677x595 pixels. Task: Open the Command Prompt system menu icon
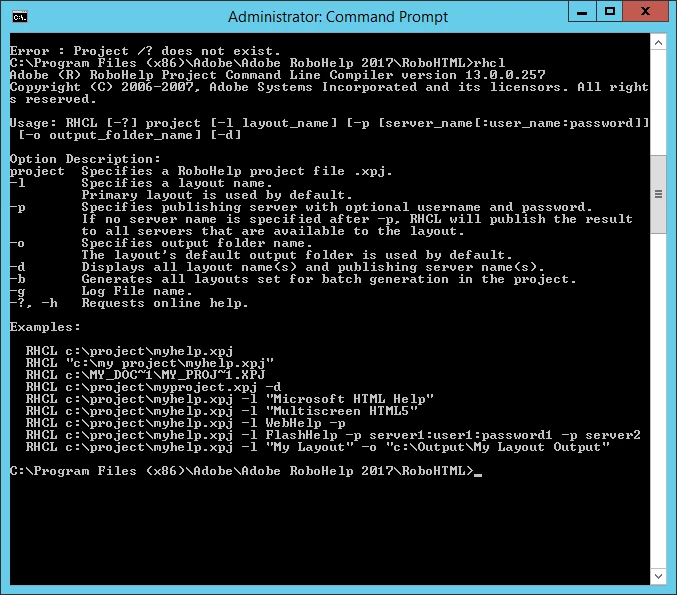click(x=20, y=17)
